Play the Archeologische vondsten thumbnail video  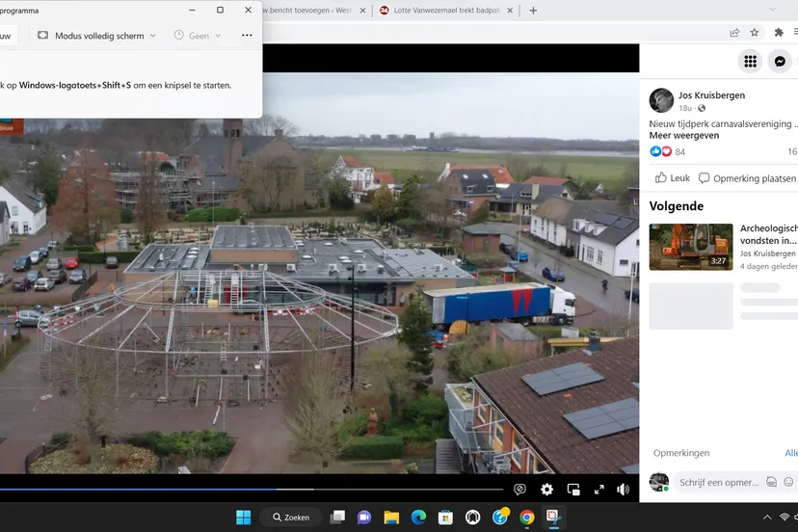click(x=691, y=247)
